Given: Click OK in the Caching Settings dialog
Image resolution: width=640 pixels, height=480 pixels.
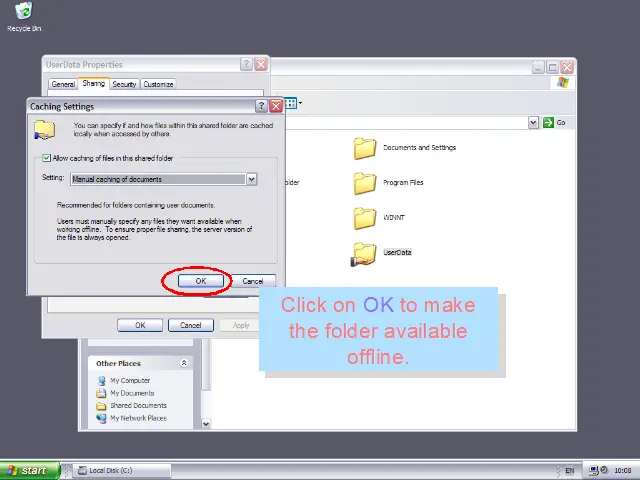Looking at the screenshot, I should click(x=200, y=281).
